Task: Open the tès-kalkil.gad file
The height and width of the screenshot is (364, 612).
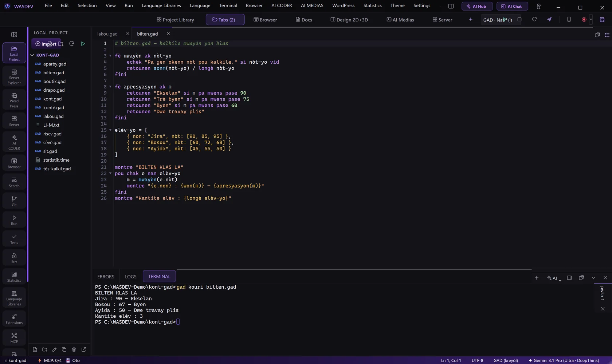Action: pyautogui.click(x=57, y=169)
